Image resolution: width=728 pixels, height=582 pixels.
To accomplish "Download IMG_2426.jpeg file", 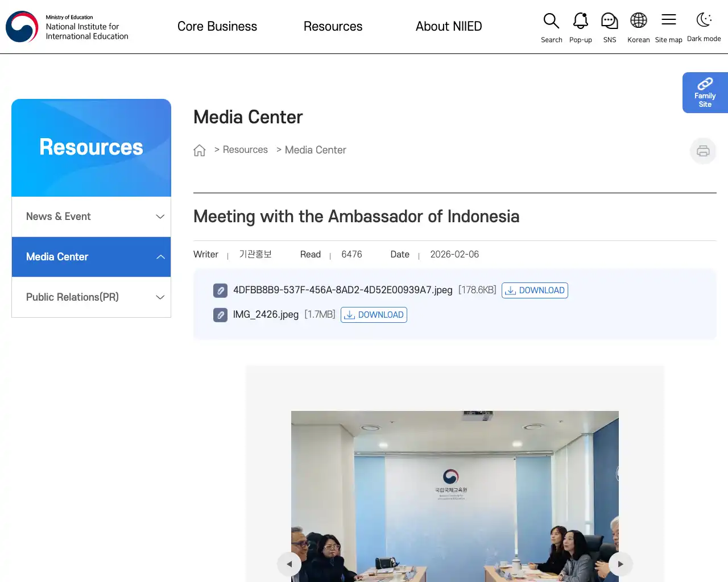I will (374, 315).
